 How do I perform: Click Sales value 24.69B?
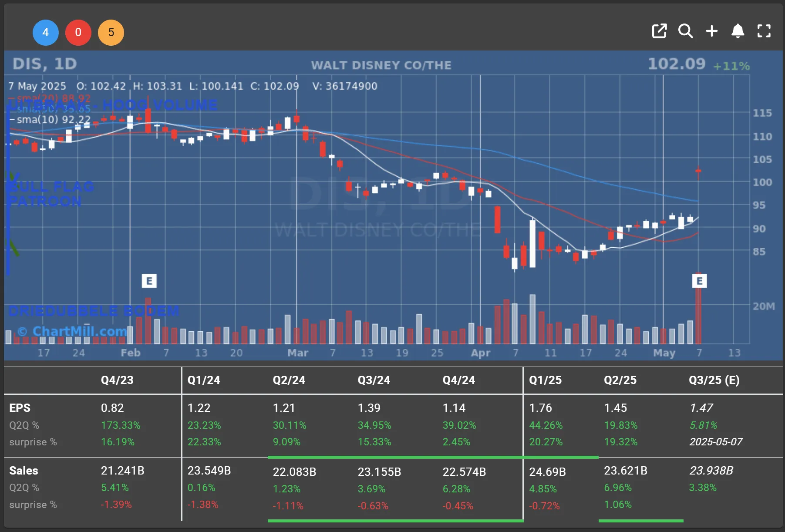point(547,472)
